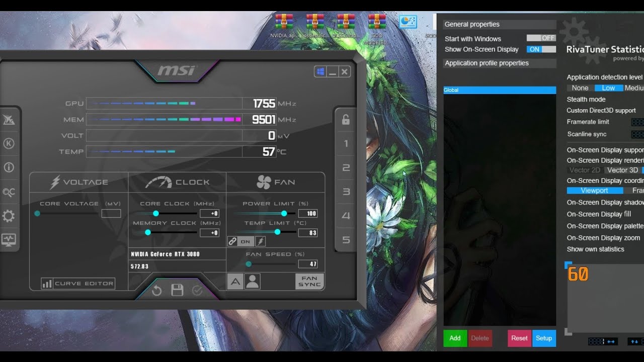Select Afterburner profile slot 4
644x362 pixels.
tap(346, 216)
